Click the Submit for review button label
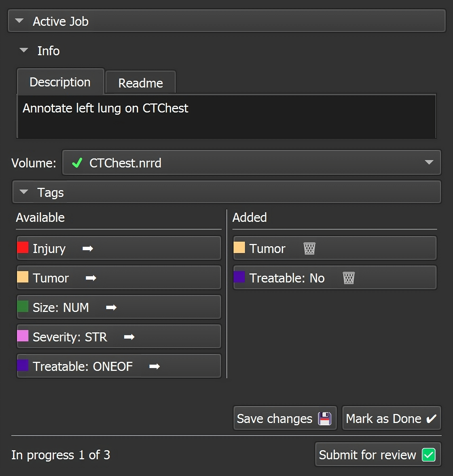This screenshot has height=476, width=453. (367, 455)
